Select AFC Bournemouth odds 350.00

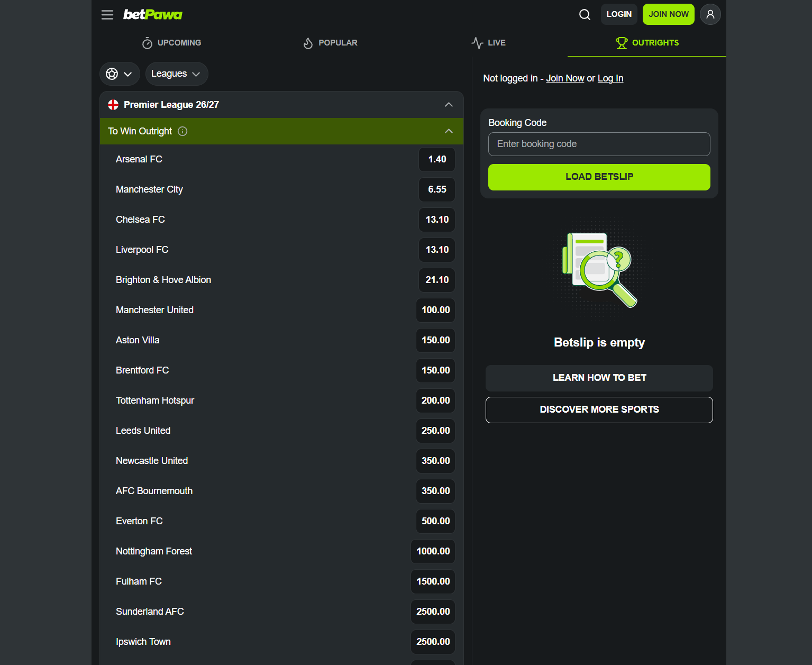pyautogui.click(x=436, y=491)
